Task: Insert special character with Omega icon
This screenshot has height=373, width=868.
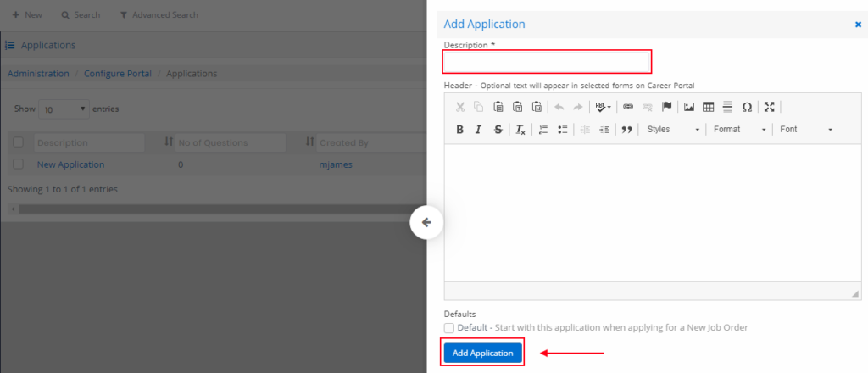Action: point(747,107)
